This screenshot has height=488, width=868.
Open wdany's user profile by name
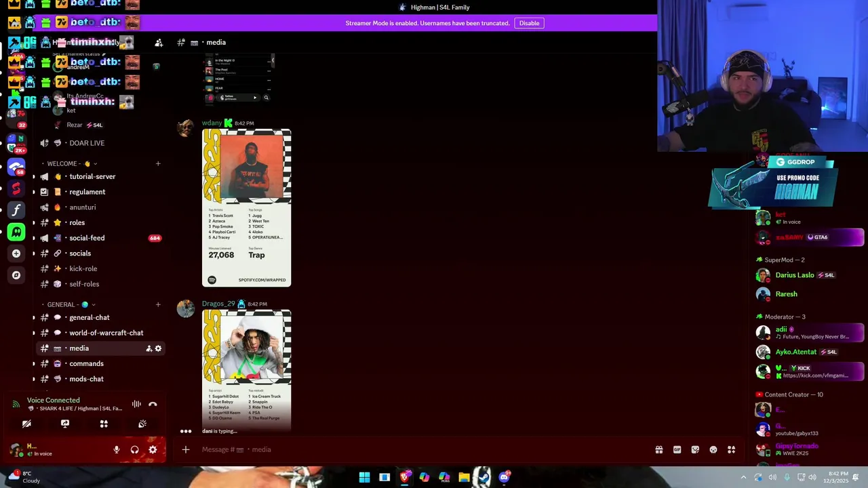212,123
